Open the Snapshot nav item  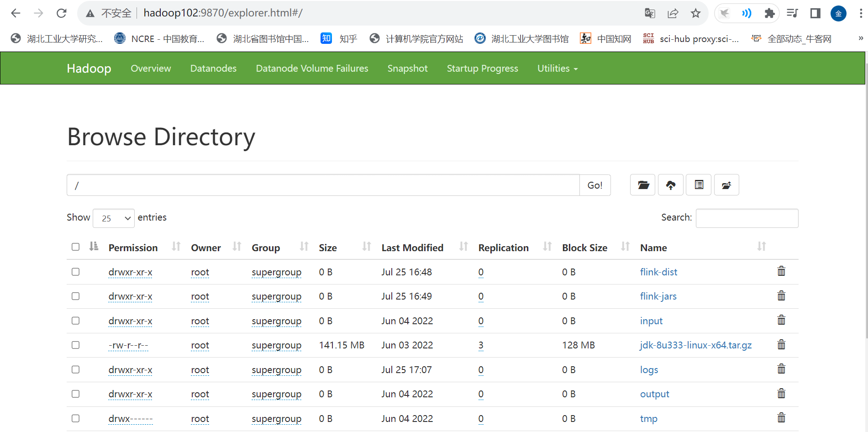pyautogui.click(x=407, y=68)
